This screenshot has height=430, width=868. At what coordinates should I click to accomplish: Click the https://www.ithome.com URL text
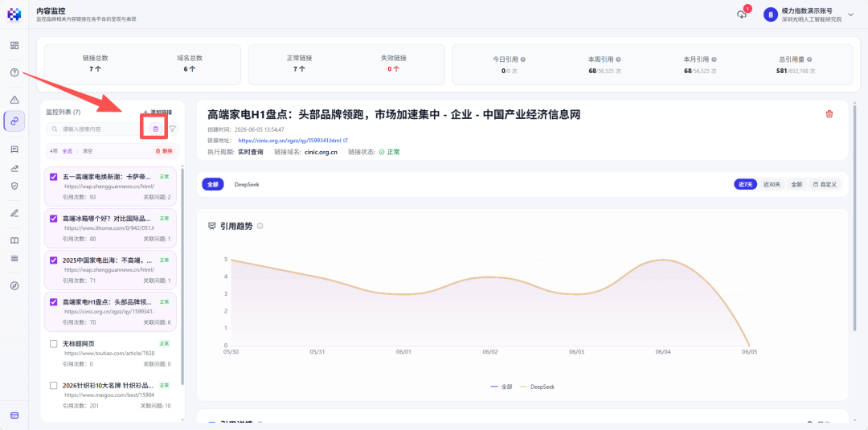pos(109,228)
